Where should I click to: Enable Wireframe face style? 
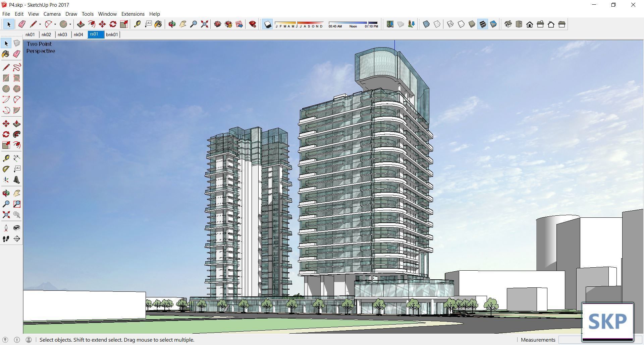(x=450, y=24)
